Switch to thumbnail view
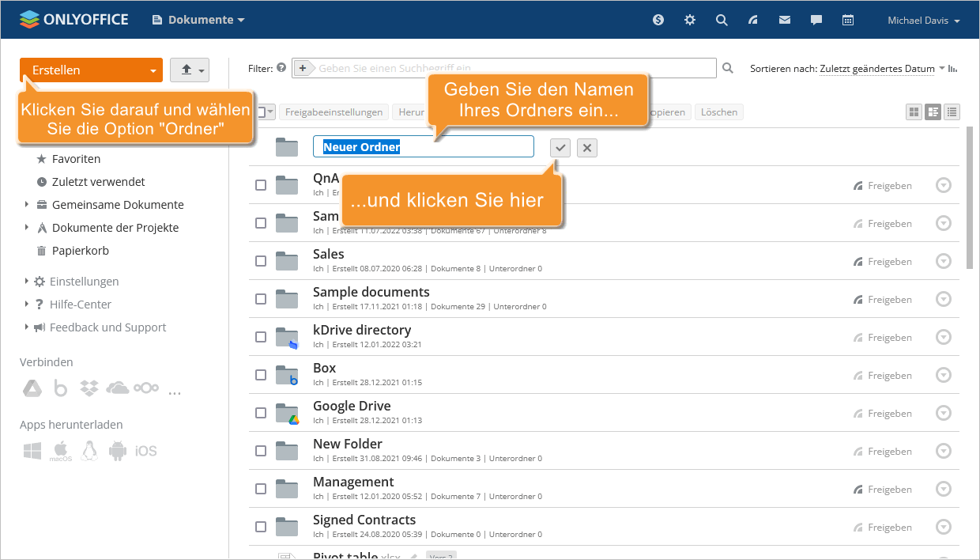 (x=914, y=112)
